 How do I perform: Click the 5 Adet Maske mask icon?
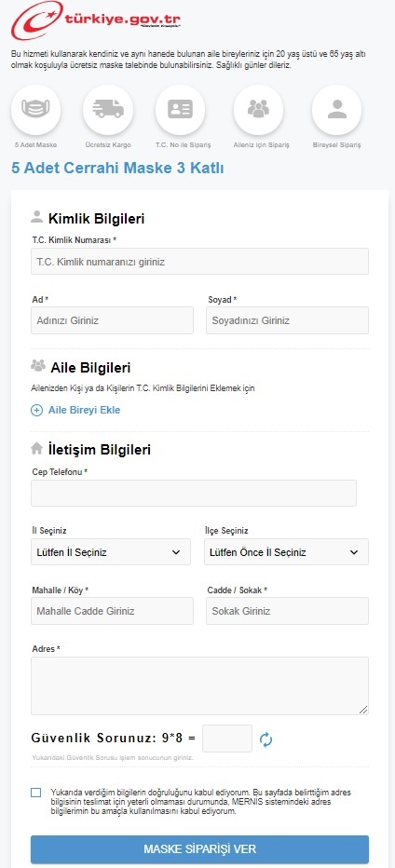pyautogui.click(x=36, y=109)
